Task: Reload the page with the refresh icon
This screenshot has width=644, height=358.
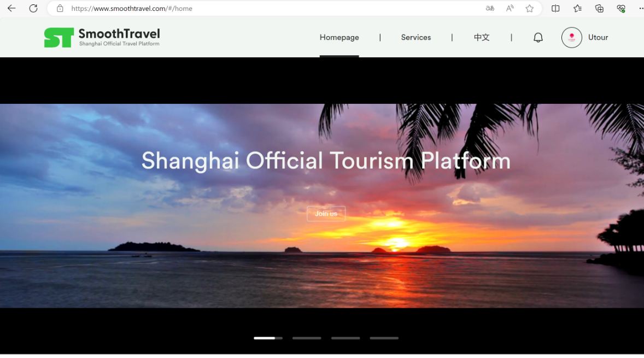Action: point(33,8)
